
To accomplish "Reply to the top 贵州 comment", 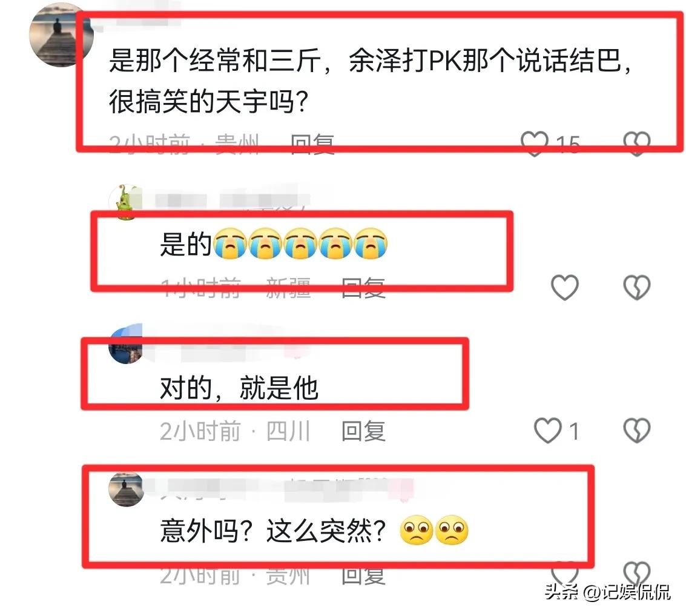I will 313,145.
